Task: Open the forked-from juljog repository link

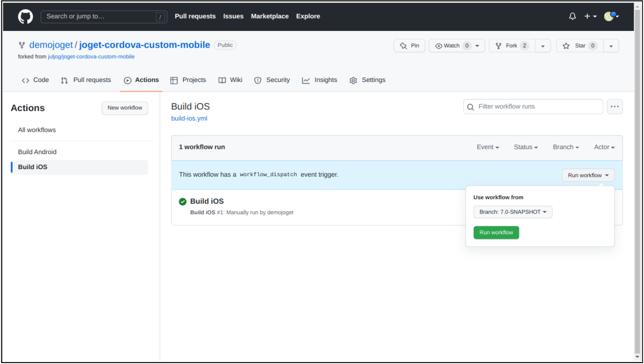Action: click(x=91, y=57)
